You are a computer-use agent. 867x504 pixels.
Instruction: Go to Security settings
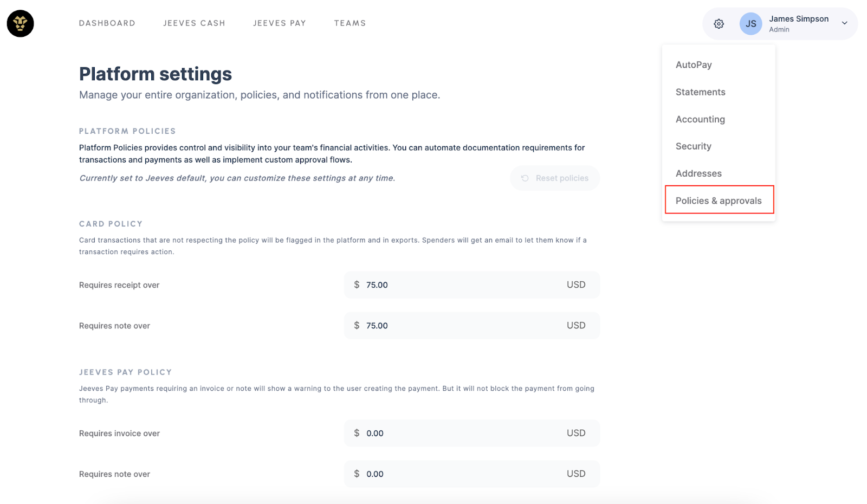click(x=694, y=146)
